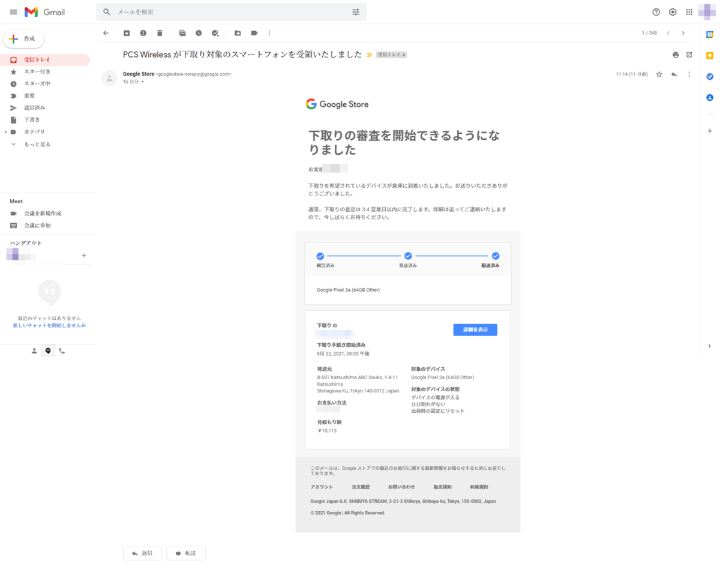The height and width of the screenshot is (588, 720).
Task: Open the main menu hamburger icon
Action: click(13, 12)
